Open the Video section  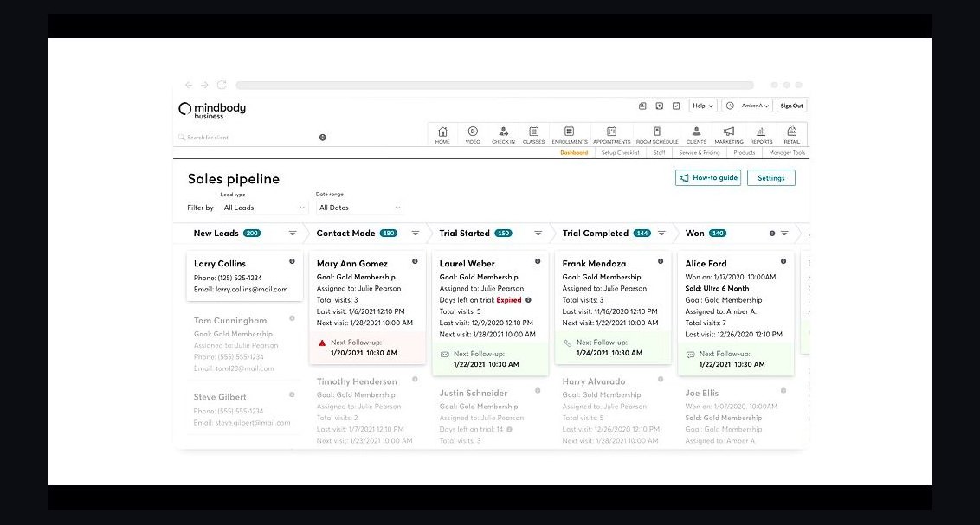click(473, 135)
